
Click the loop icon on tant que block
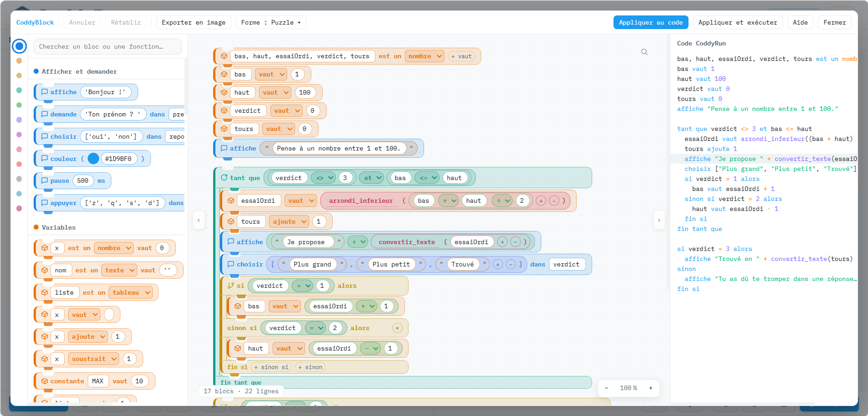point(224,178)
